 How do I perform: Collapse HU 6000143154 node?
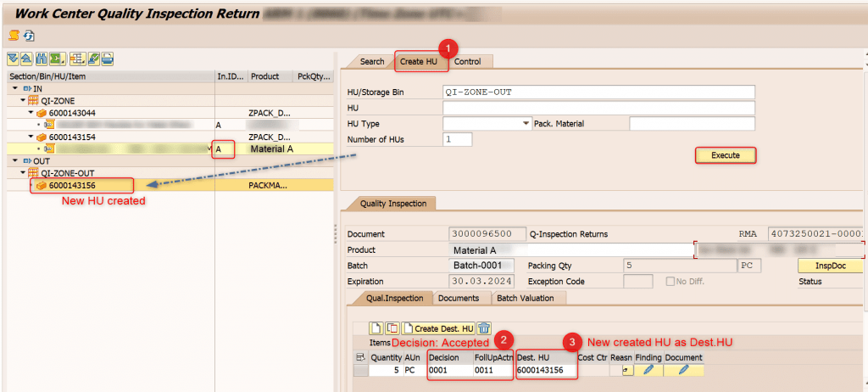pos(31,137)
